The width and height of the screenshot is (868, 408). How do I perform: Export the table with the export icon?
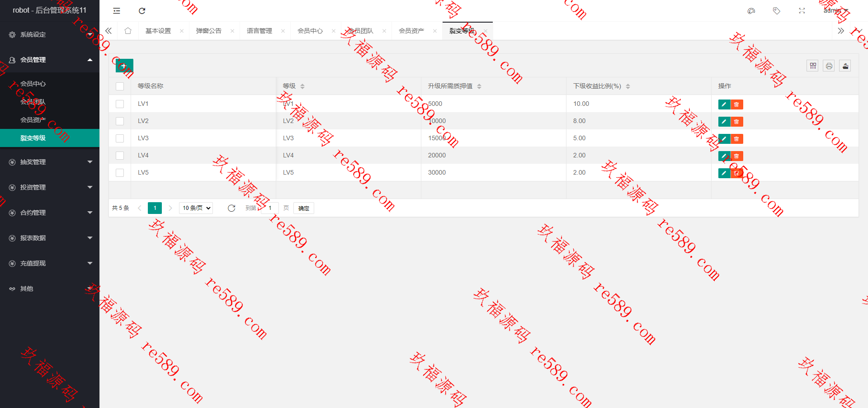pyautogui.click(x=845, y=66)
